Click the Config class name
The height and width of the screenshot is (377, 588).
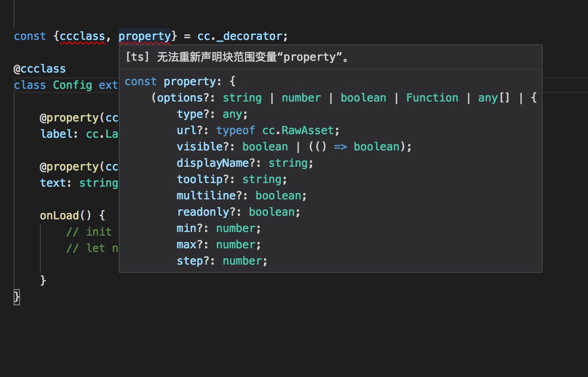click(73, 85)
